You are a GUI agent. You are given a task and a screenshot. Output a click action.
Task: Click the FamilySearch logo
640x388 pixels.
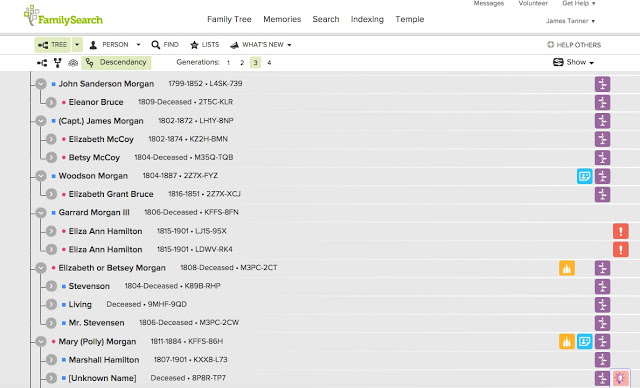tap(63, 16)
